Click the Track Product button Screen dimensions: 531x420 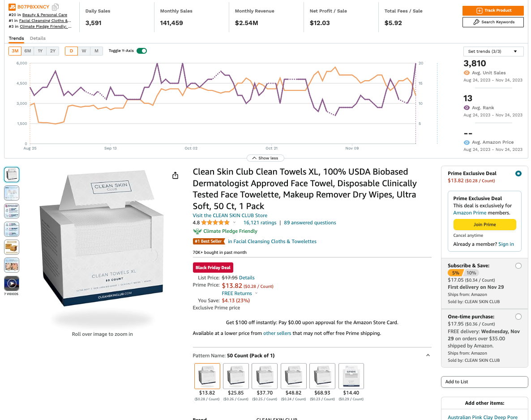(x=492, y=10)
